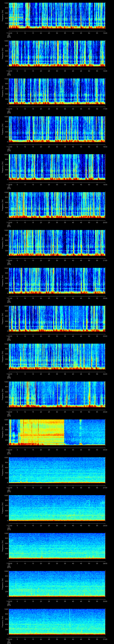Select the 7:18:00 time label
The image size is (114, 644).
9,184
